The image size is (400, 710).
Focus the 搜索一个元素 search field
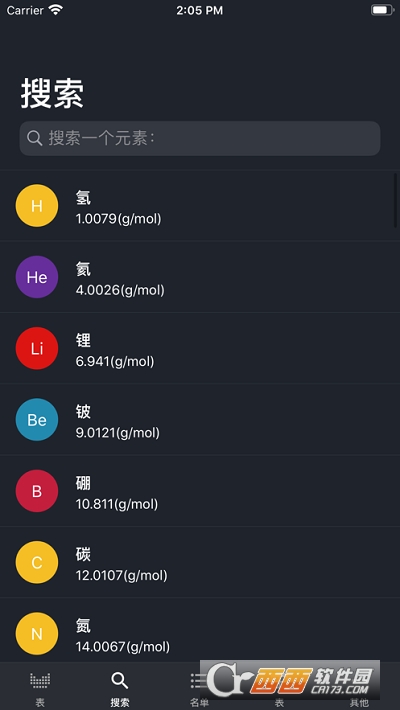coord(200,138)
